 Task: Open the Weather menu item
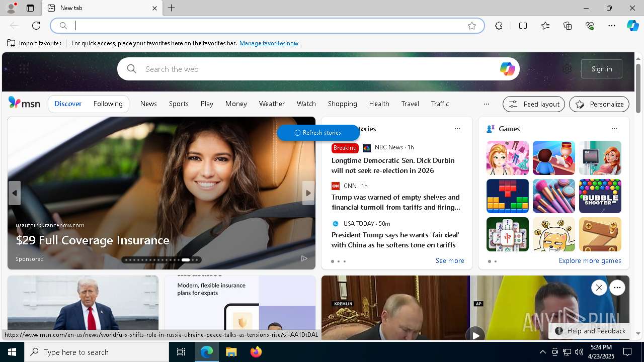click(272, 104)
